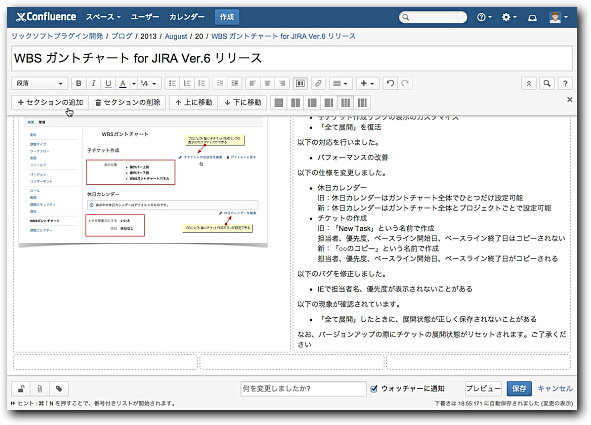Undo the last edit

(x=390, y=83)
